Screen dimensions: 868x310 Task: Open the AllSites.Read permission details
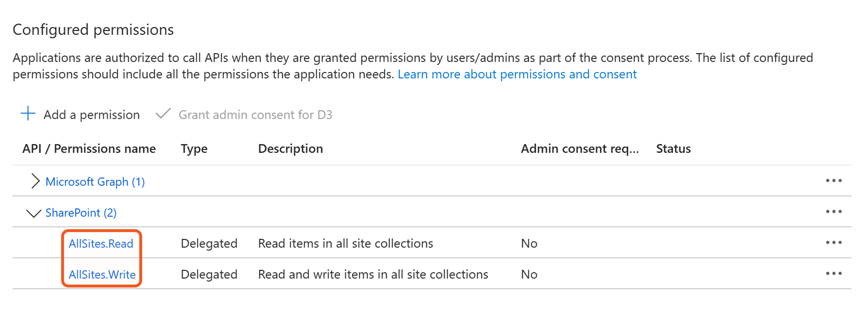click(101, 244)
